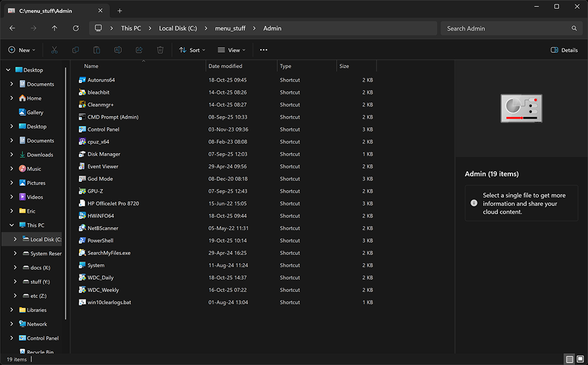Click the Search Admin input box
This screenshot has height=365, width=588.
point(505,28)
